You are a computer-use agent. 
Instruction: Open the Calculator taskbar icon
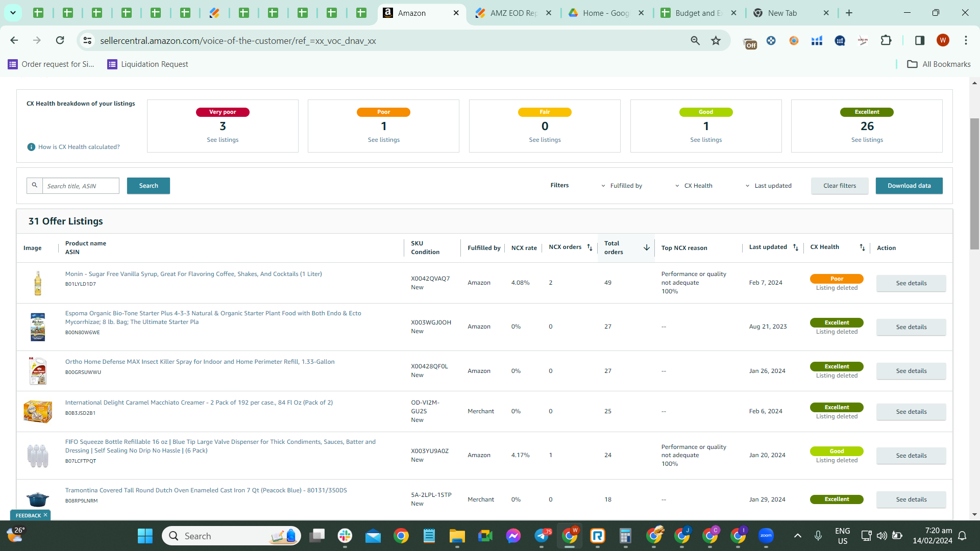625,536
